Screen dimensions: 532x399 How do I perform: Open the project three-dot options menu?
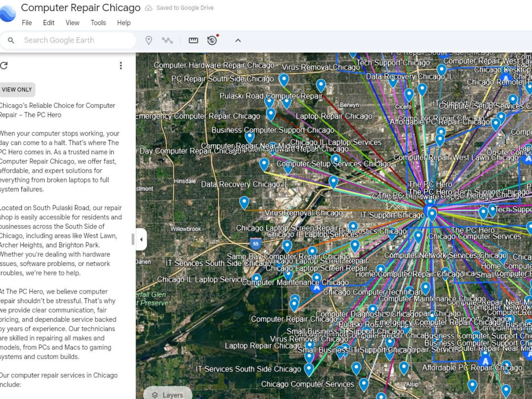(121, 65)
